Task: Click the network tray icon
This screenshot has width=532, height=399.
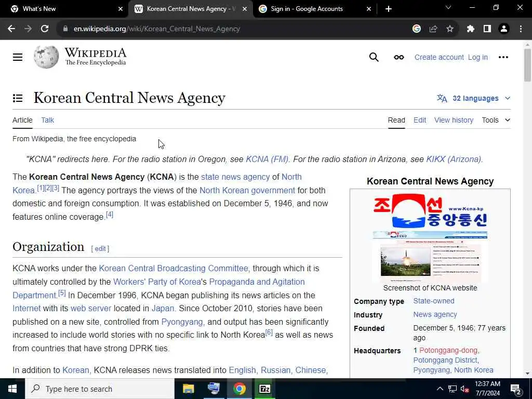Action: click(452, 389)
